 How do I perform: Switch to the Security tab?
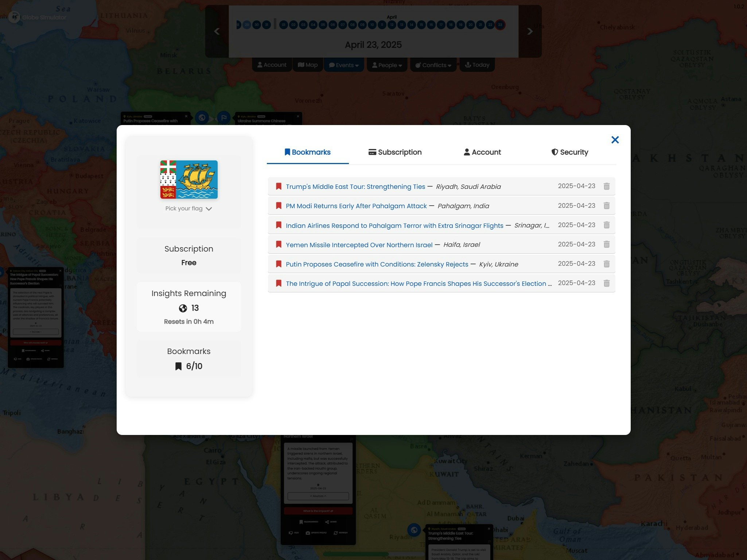point(569,152)
